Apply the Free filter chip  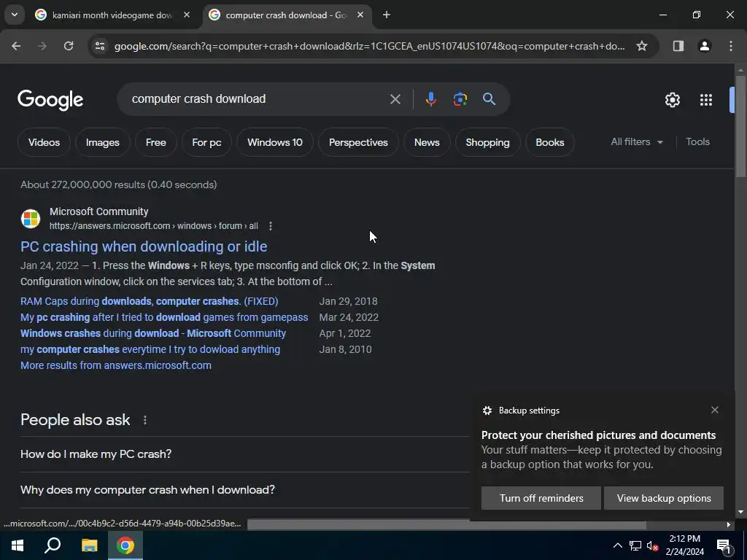click(156, 142)
